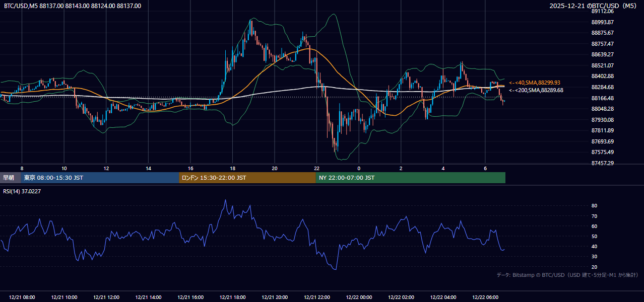This screenshot has width=644, height=302.
Task: Click hour label 12 under price chart
Action: (x=106, y=168)
